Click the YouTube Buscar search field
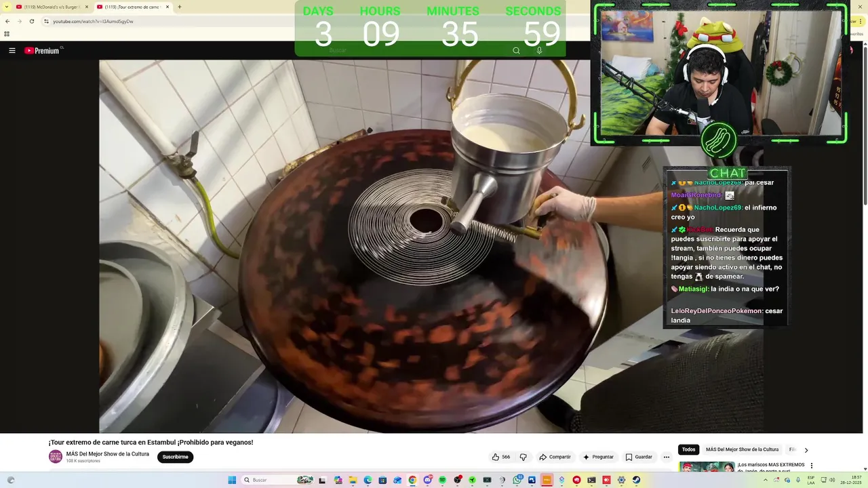The height and width of the screenshot is (488, 868). click(x=414, y=50)
